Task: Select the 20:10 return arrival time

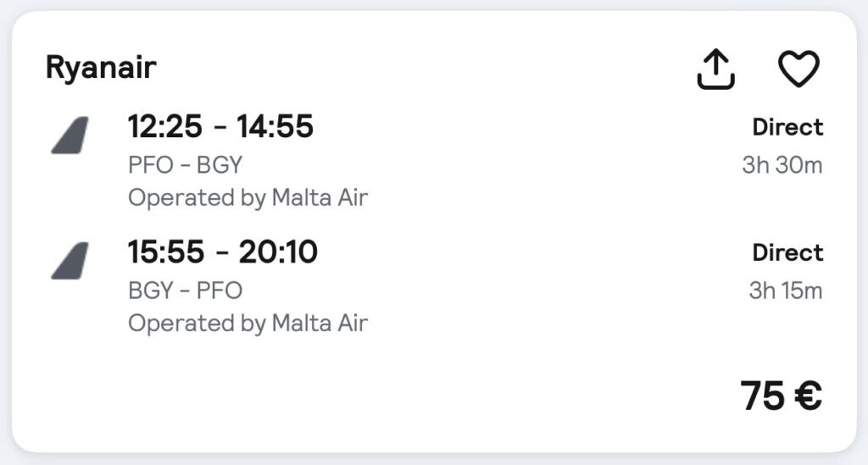Action: click(278, 252)
